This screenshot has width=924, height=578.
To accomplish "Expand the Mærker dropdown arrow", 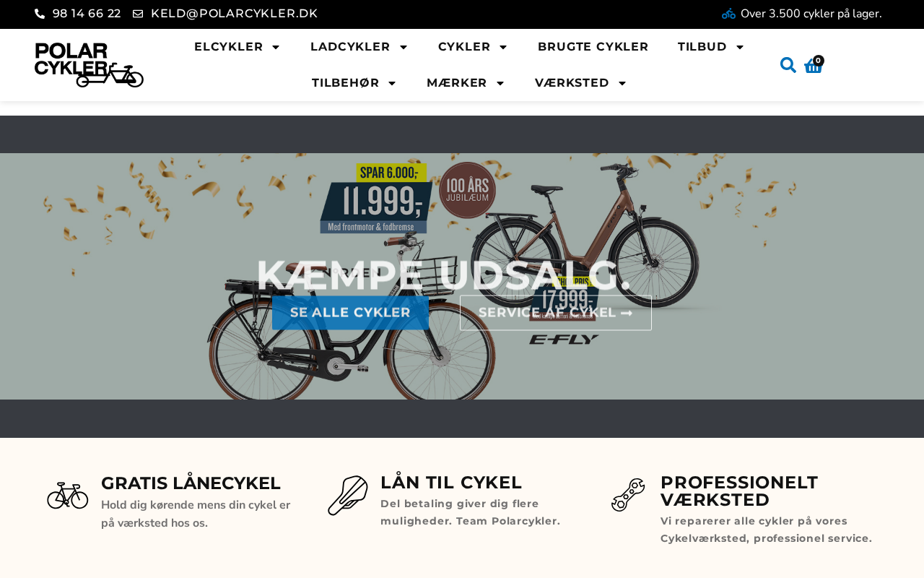I will (500, 83).
